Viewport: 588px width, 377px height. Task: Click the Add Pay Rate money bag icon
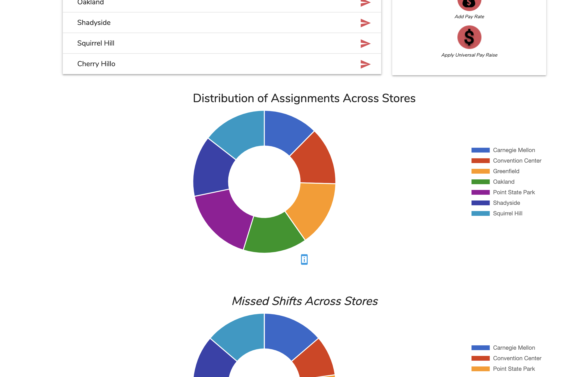(469, 4)
